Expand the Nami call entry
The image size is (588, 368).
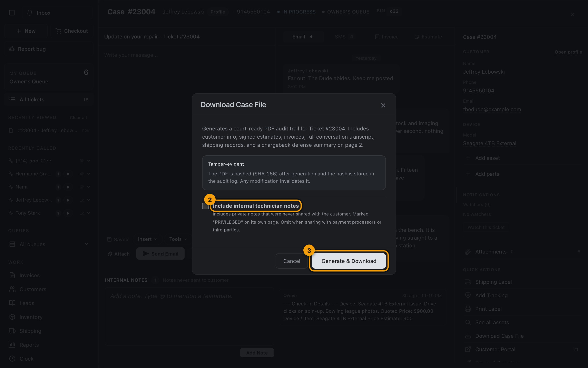pyautogui.click(x=89, y=187)
